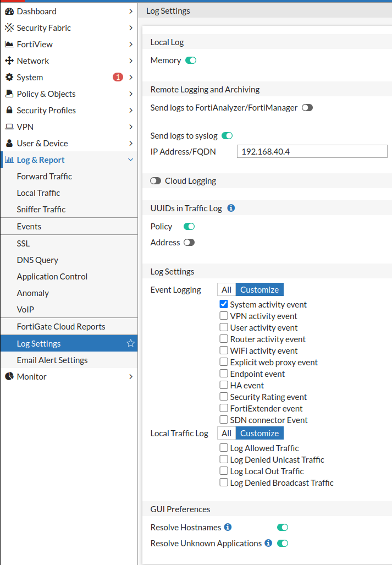Set Event Logging to All
This screenshot has height=565, width=392.
pyautogui.click(x=226, y=289)
